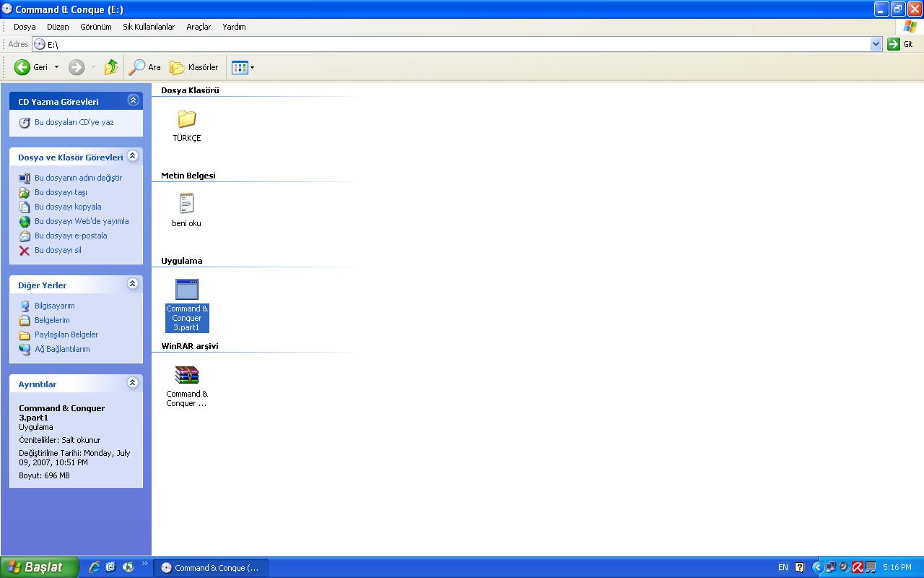Open the Geri history dropdown arrow
Screen dimensions: 924x578
[x=57, y=67]
